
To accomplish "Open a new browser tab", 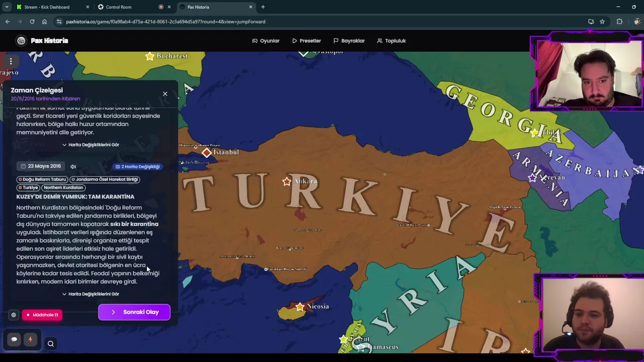I will (x=263, y=7).
